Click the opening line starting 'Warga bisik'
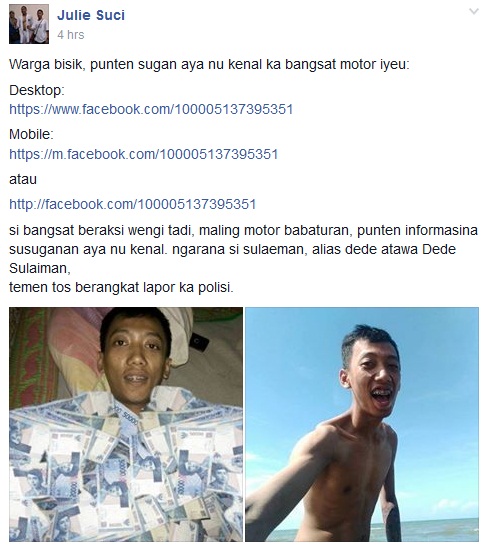This screenshot has width=488, height=548. coord(209,65)
